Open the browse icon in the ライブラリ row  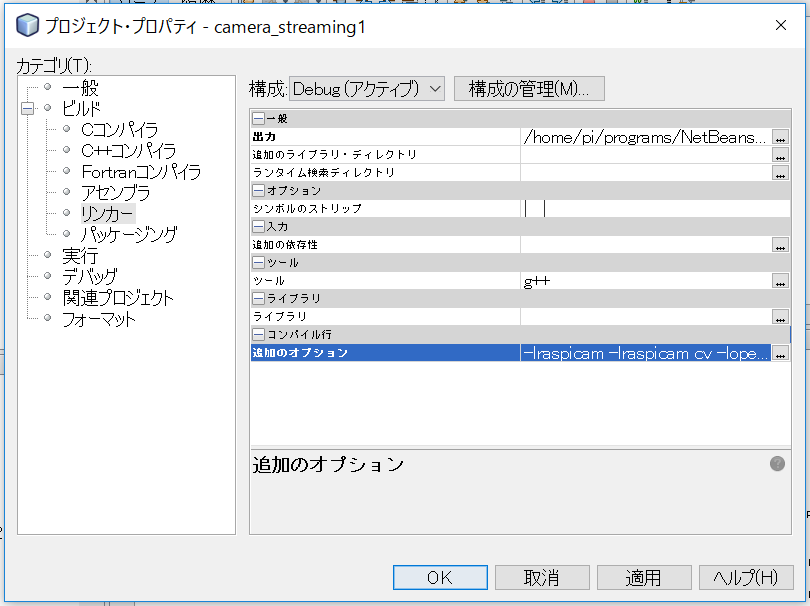(x=780, y=316)
